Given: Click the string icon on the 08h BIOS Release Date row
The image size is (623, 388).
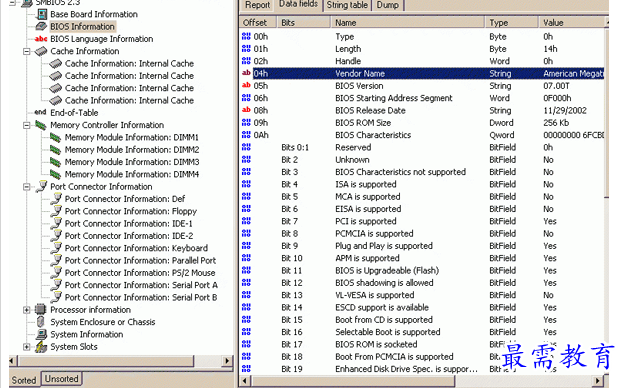Looking at the screenshot, I should pyautogui.click(x=246, y=110).
